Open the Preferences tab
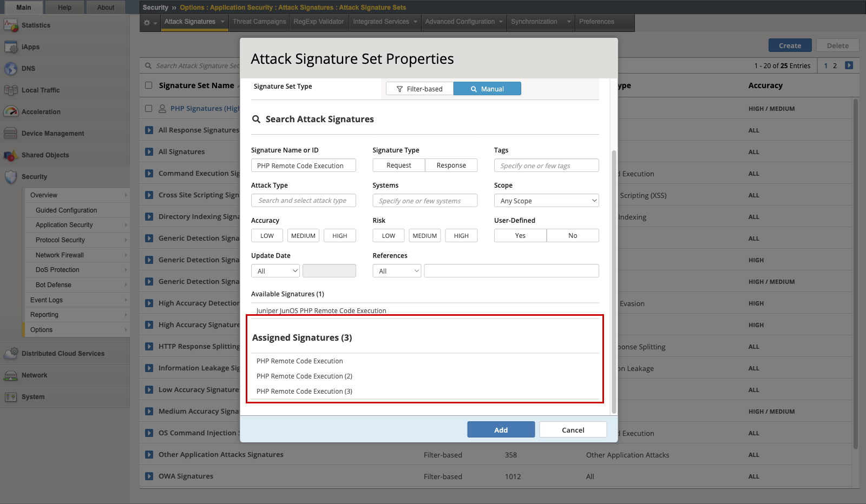Image resolution: width=866 pixels, height=504 pixels. (596, 22)
